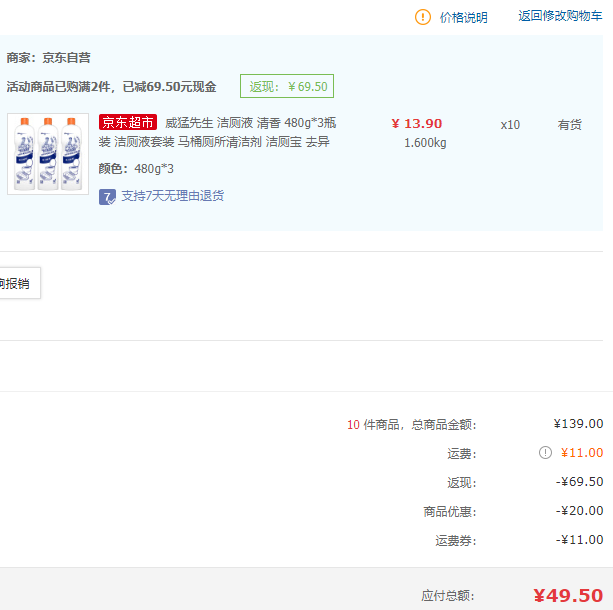Click the green 返现 ¥69.50 badge
The image size is (613, 610).
pyautogui.click(x=287, y=86)
